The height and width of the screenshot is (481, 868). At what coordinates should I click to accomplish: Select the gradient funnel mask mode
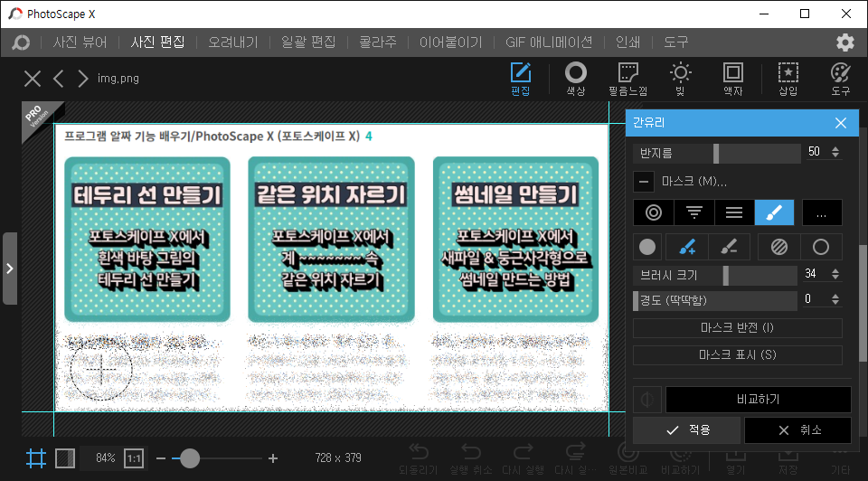click(x=694, y=212)
